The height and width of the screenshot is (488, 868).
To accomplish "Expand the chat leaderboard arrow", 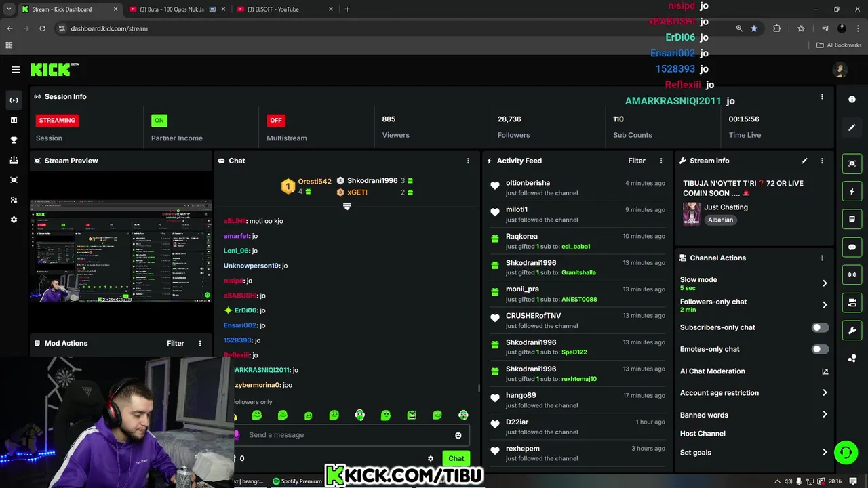I will click(x=347, y=206).
